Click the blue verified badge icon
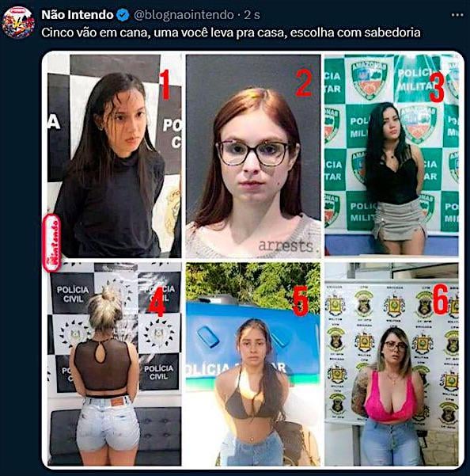The image size is (470, 476). [x=123, y=15]
